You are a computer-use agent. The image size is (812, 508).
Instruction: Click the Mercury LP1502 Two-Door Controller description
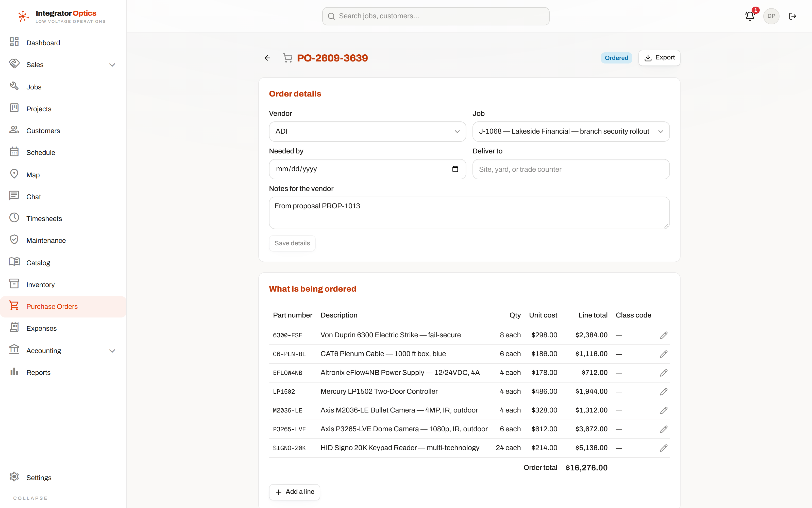tap(379, 391)
